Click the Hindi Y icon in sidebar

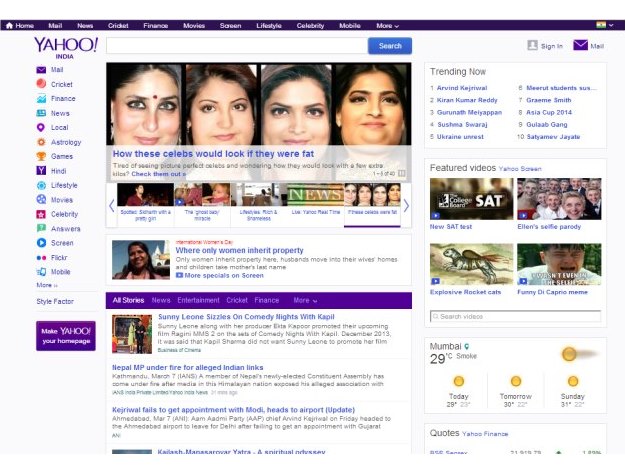41,171
